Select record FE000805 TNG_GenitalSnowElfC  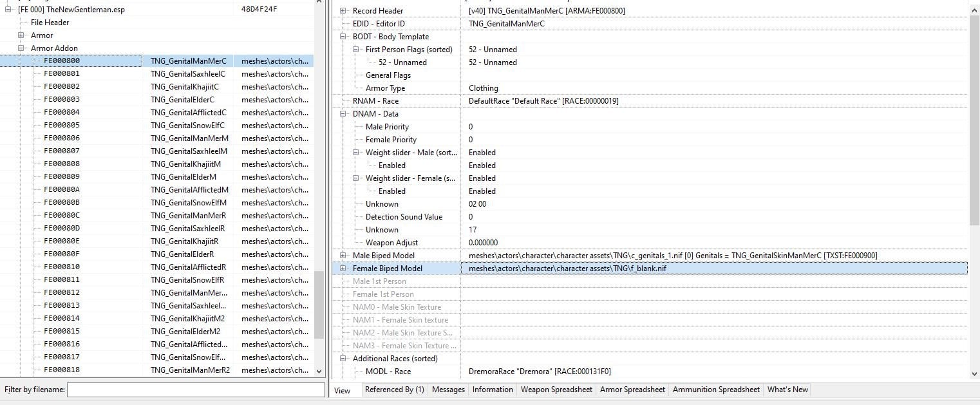click(157, 126)
